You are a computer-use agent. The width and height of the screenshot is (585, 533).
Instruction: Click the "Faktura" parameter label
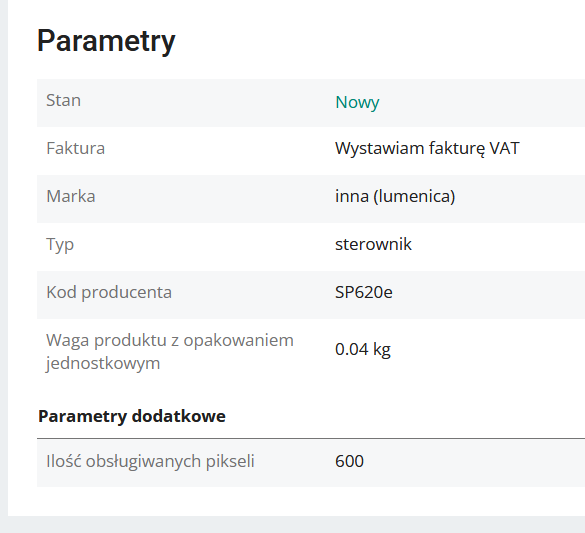coord(75,148)
